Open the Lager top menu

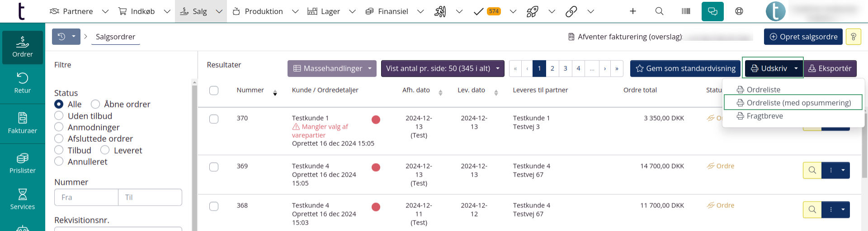(324, 11)
